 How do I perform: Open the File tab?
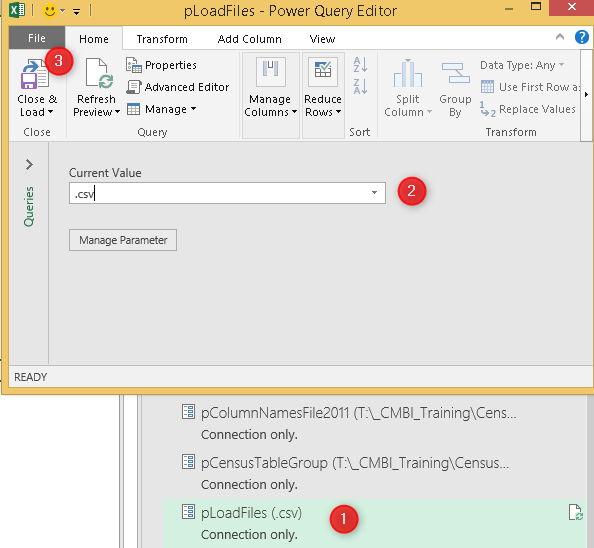point(37,38)
